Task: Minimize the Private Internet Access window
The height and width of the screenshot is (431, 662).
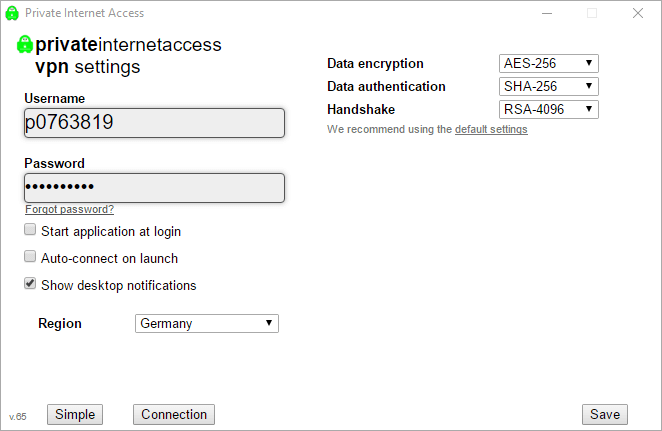Action: pyautogui.click(x=547, y=14)
